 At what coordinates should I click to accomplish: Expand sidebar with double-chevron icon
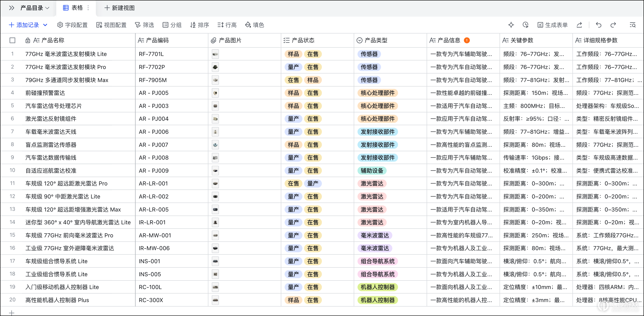(11, 8)
